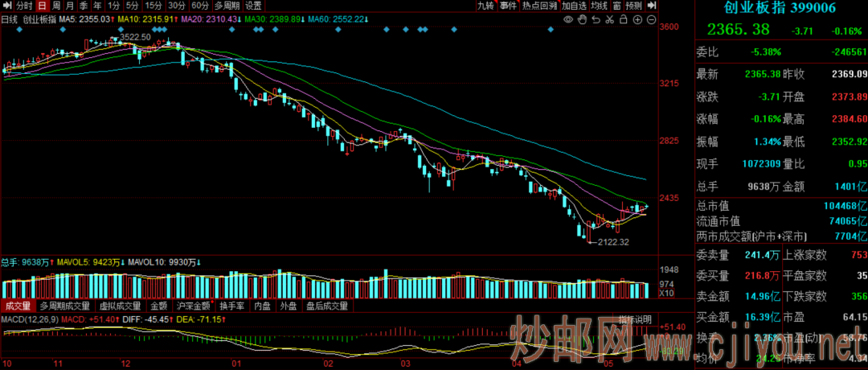Select 盘后成交量 after-hours volume tab

pos(327,305)
